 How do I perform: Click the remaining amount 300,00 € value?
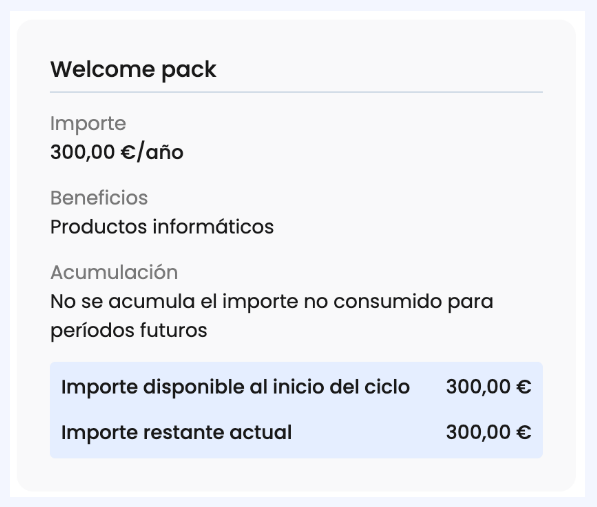click(488, 432)
